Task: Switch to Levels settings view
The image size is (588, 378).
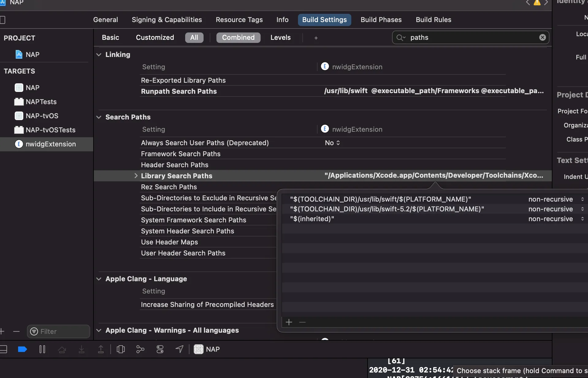Action: tap(281, 37)
